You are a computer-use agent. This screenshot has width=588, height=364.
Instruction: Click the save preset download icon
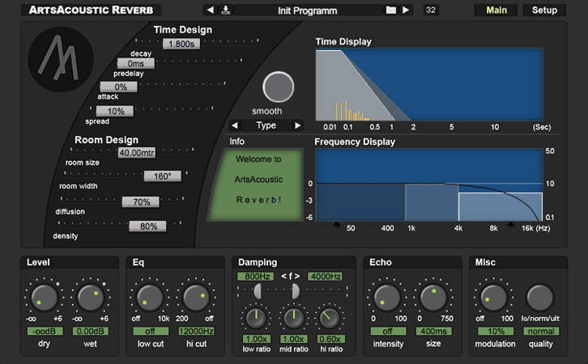226,11
